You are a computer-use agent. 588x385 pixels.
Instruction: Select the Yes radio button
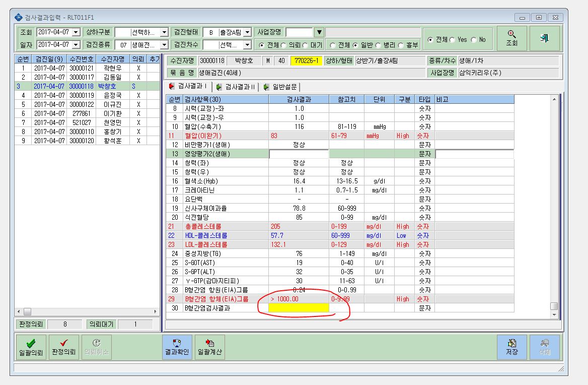tap(453, 39)
